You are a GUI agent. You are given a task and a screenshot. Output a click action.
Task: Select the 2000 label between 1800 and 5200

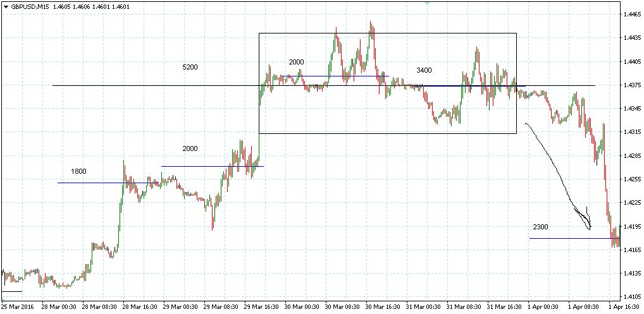tap(190, 149)
